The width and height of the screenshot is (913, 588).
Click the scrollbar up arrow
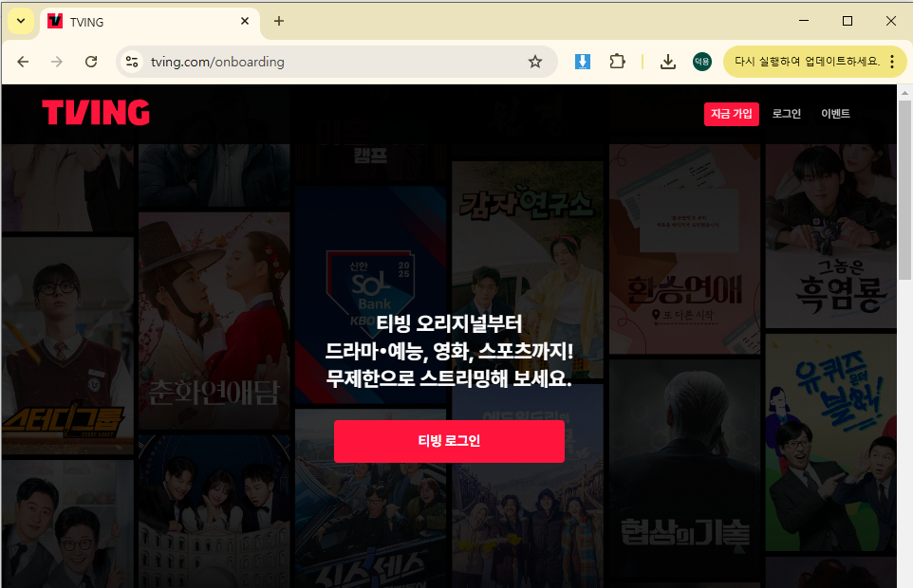click(x=904, y=93)
